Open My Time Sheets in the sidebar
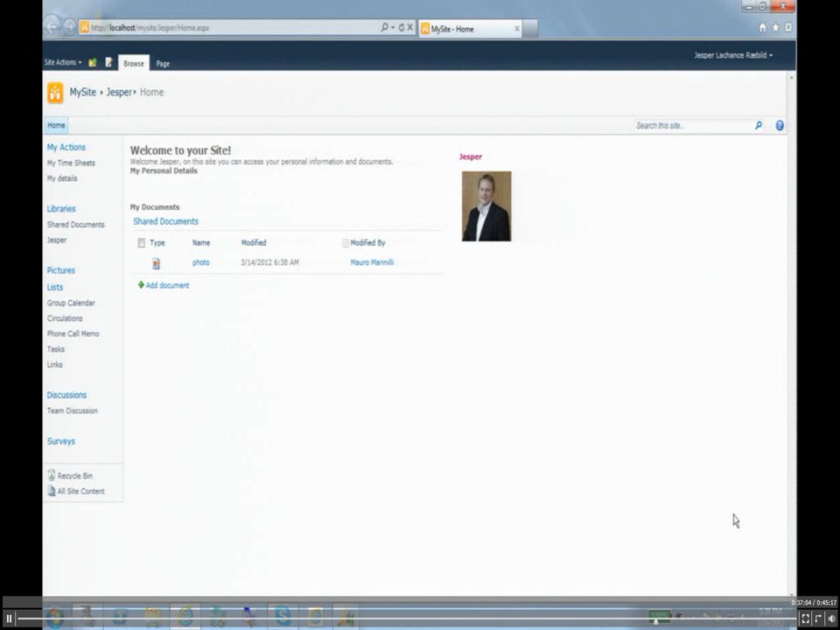 (71, 163)
